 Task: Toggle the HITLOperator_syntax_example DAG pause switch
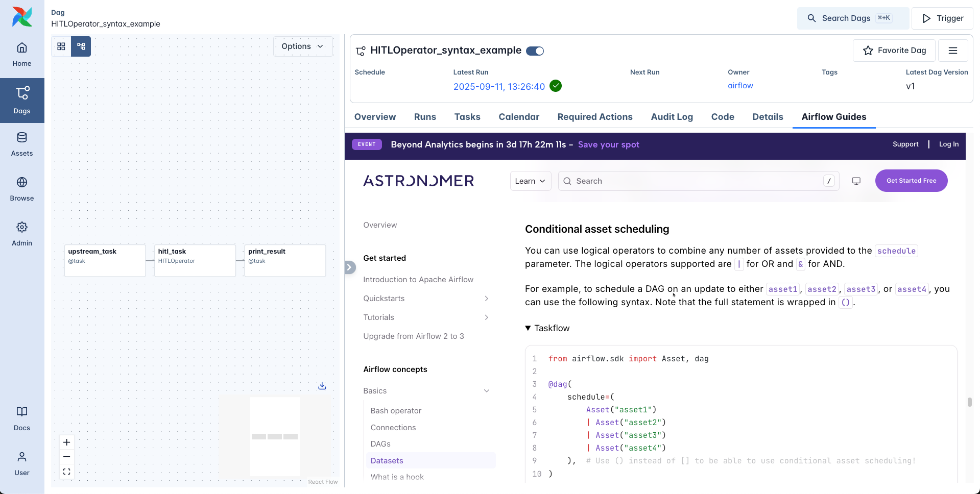click(535, 51)
